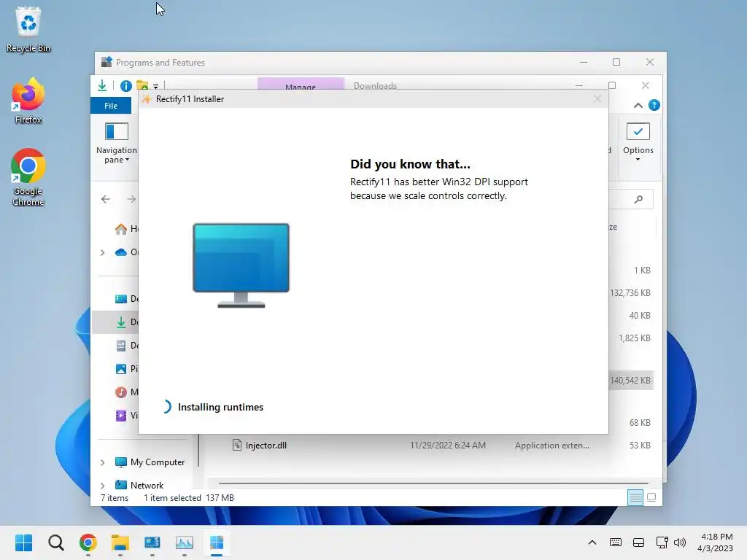Select Network in the navigation tree
The image size is (747, 560).
click(x=139, y=485)
